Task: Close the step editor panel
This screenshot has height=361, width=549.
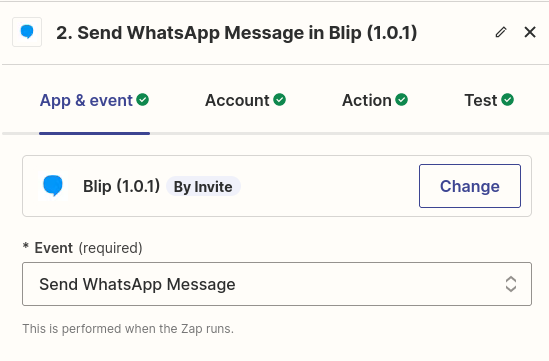Action: (530, 32)
